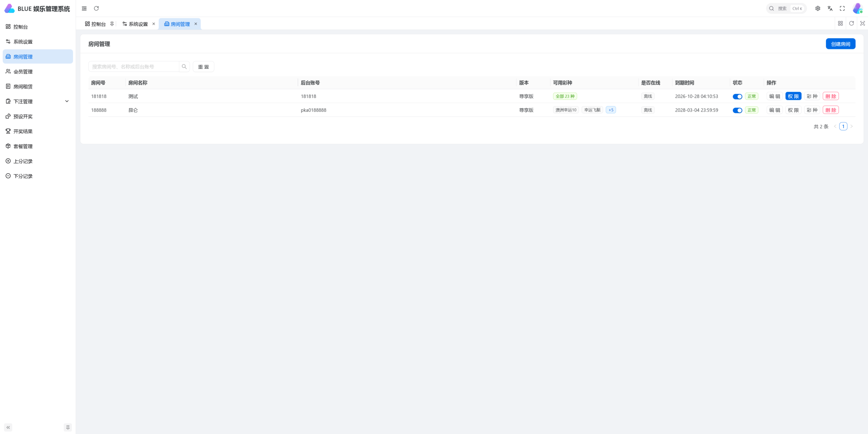Image resolution: width=868 pixels, height=434 pixels.
Task: Enter fullscreen mode via top-right icon
Action: pyautogui.click(x=842, y=8)
